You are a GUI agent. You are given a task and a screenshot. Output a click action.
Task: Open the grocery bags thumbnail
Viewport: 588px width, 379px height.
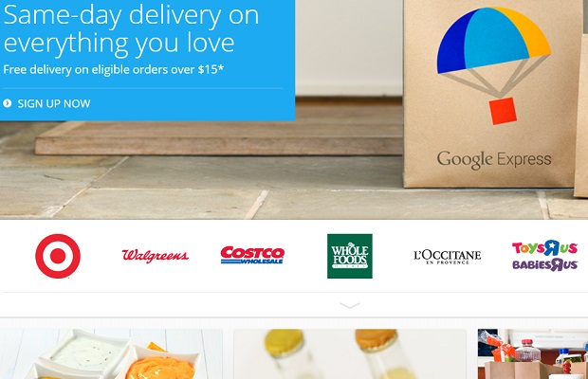click(533, 354)
